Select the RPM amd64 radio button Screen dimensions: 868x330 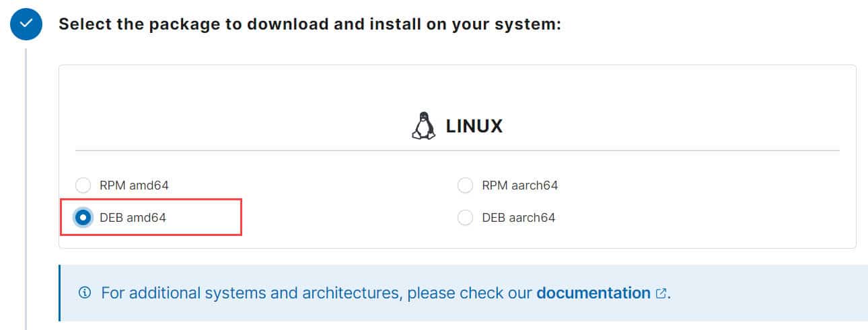[x=83, y=185]
